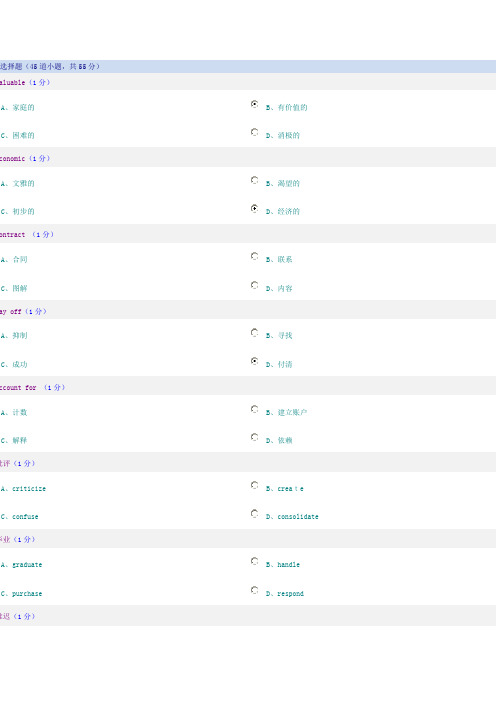Click the 选择题 section header bar
Screen dimensions: 496x702
pos(248,66)
